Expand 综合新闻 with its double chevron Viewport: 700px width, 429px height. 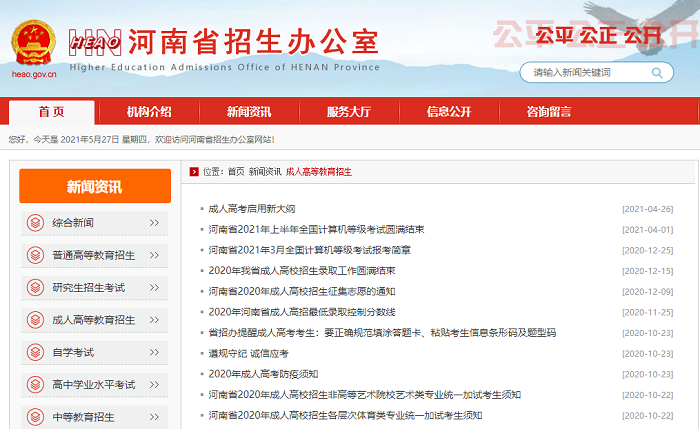[153, 223]
